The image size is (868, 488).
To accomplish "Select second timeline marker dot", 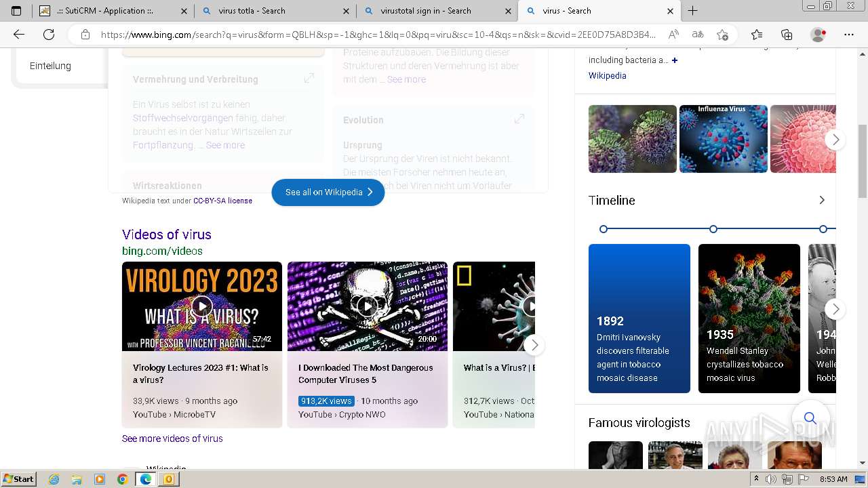I will pyautogui.click(x=713, y=229).
